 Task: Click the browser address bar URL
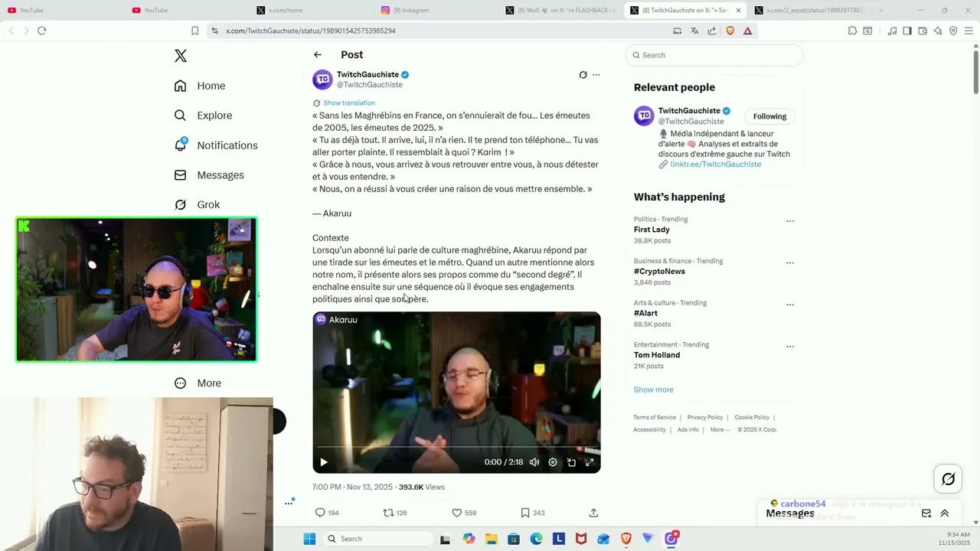[311, 31]
